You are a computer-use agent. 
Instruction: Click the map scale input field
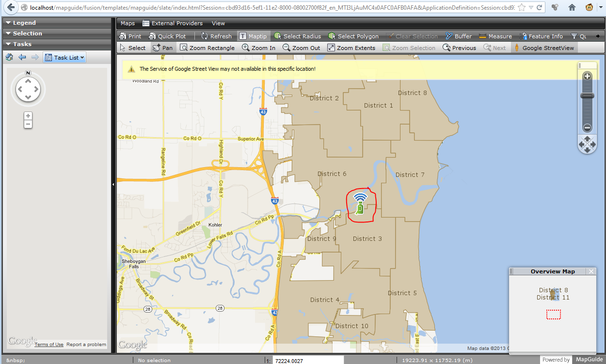[308, 360]
